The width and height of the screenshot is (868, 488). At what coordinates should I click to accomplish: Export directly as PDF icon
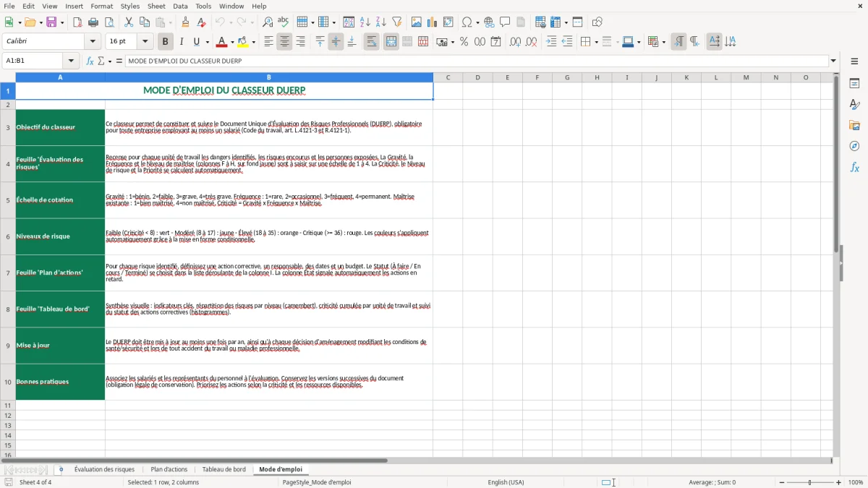point(77,22)
